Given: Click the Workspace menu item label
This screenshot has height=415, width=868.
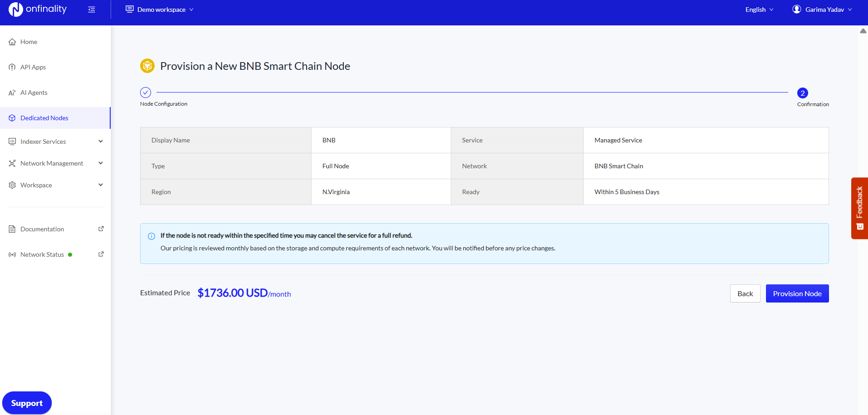Looking at the screenshot, I should (36, 185).
